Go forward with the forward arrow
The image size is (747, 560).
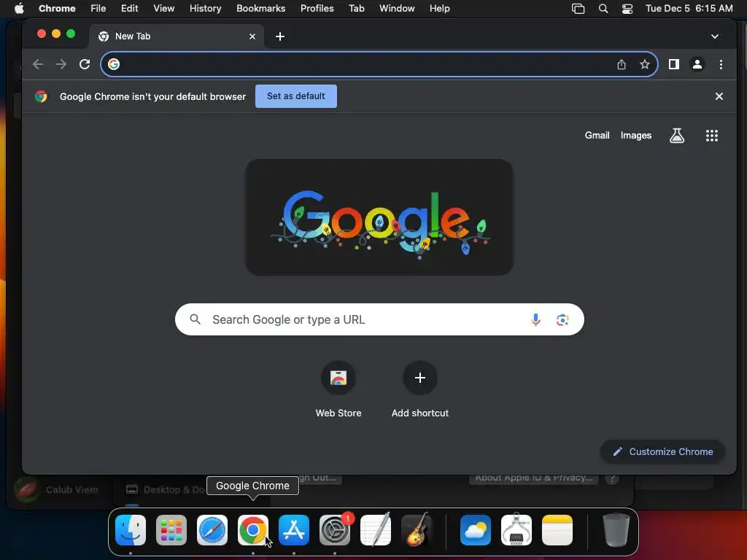pos(61,64)
